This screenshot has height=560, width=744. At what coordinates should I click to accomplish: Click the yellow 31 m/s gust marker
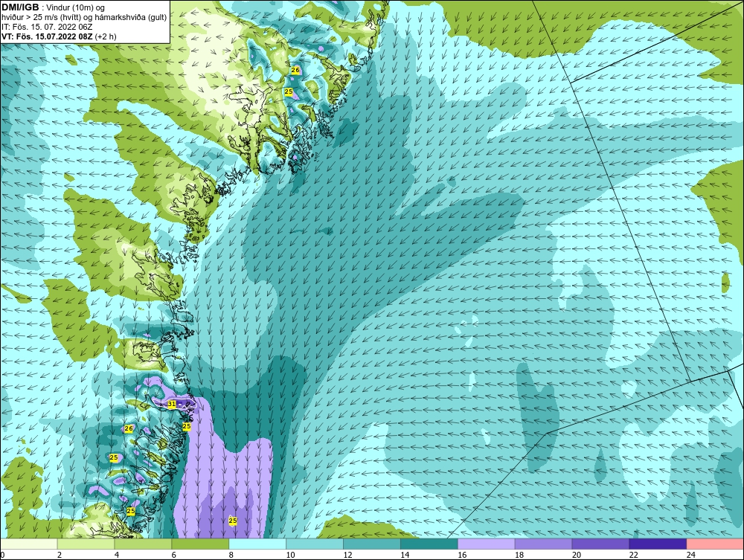(x=172, y=404)
